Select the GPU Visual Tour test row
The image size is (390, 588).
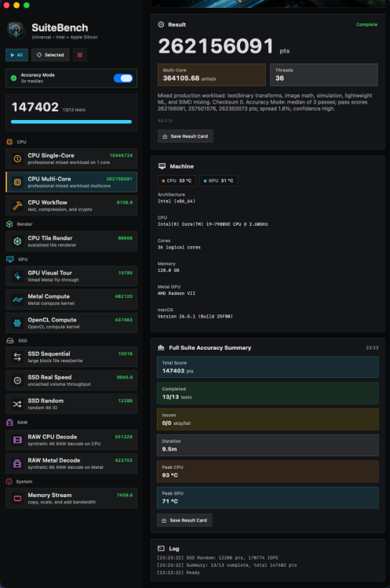71,276
